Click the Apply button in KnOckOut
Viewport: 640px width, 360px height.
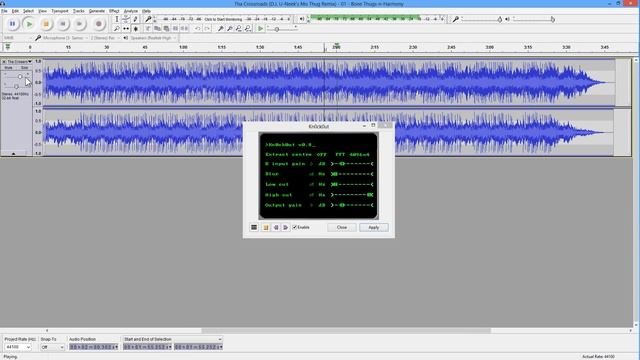coord(374,227)
